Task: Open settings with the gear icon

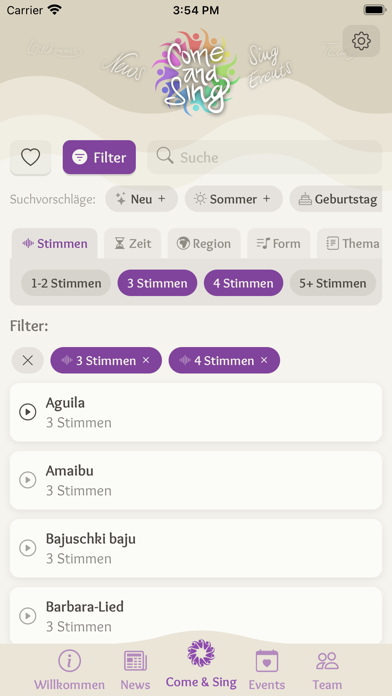Action: pyautogui.click(x=361, y=41)
